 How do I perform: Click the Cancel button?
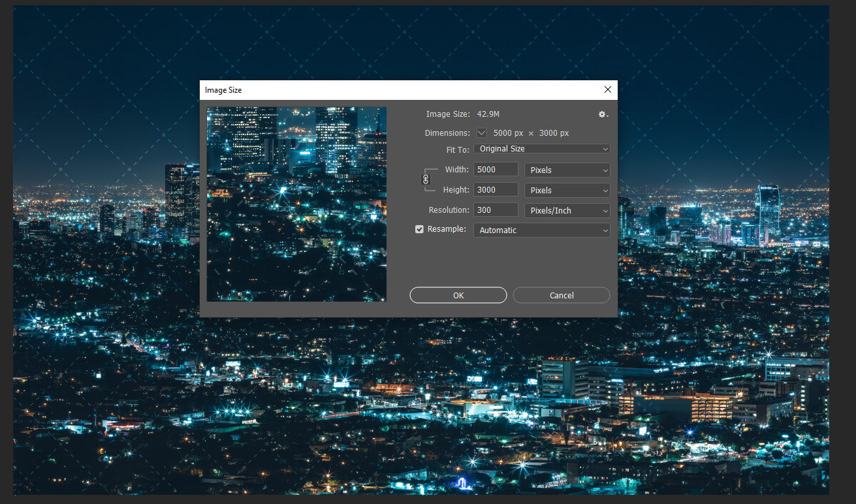[562, 295]
